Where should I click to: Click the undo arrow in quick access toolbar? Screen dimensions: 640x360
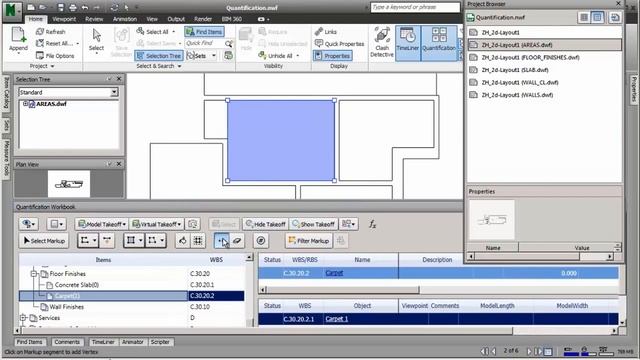coord(85,7)
